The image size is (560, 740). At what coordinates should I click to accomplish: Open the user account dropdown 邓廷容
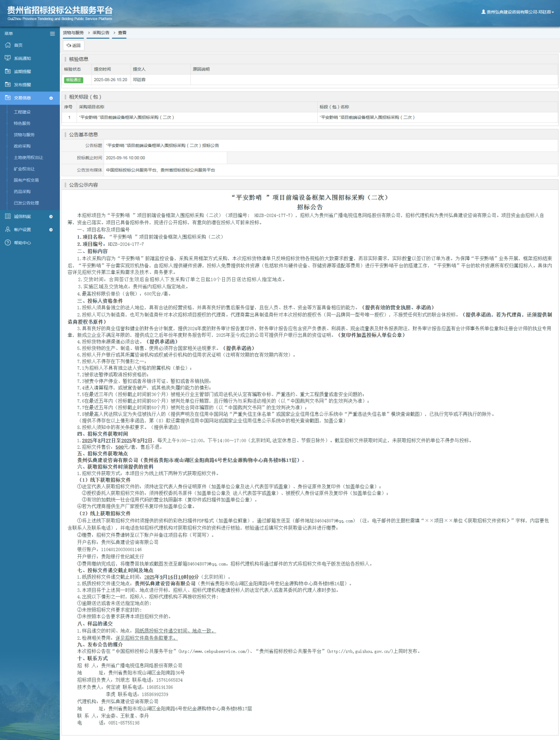518,12
